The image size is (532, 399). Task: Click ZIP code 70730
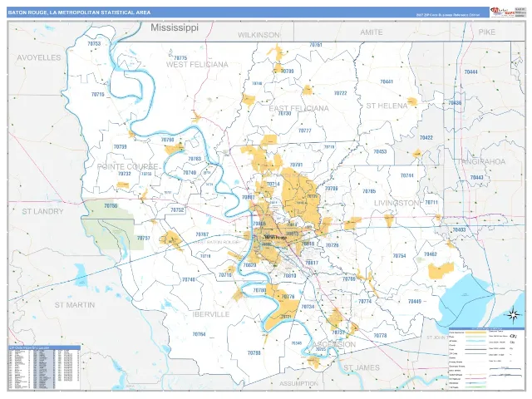284,114
